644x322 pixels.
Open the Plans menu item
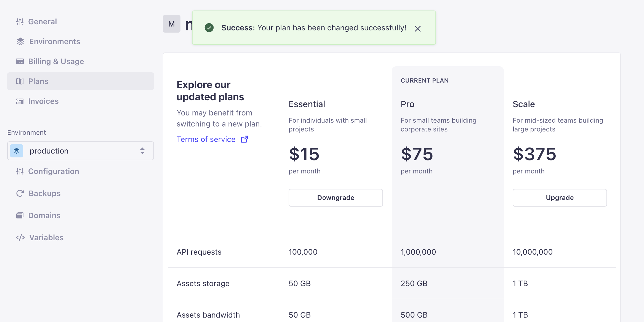[38, 81]
